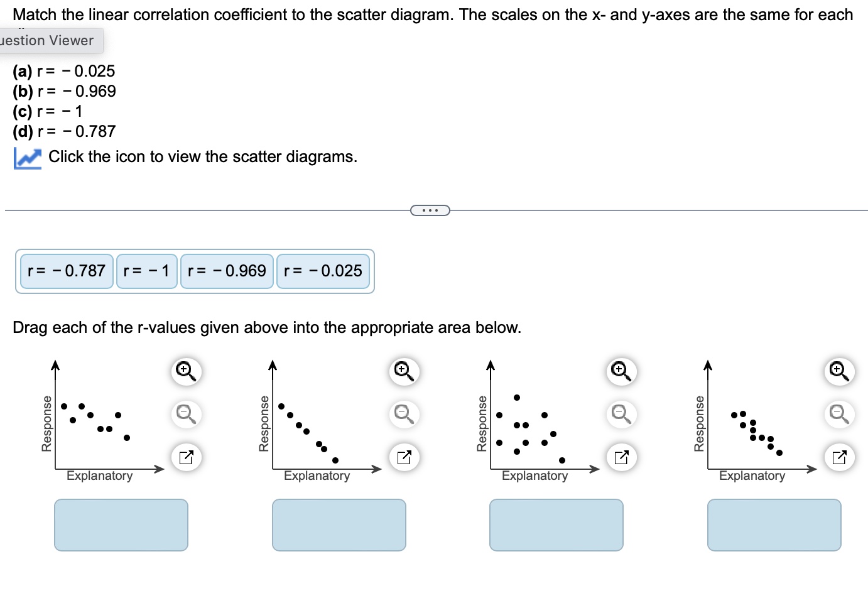The image size is (868, 608).
Task: Select the zoom-in magnifier on the first scatter plot
Action: click(x=186, y=372)
